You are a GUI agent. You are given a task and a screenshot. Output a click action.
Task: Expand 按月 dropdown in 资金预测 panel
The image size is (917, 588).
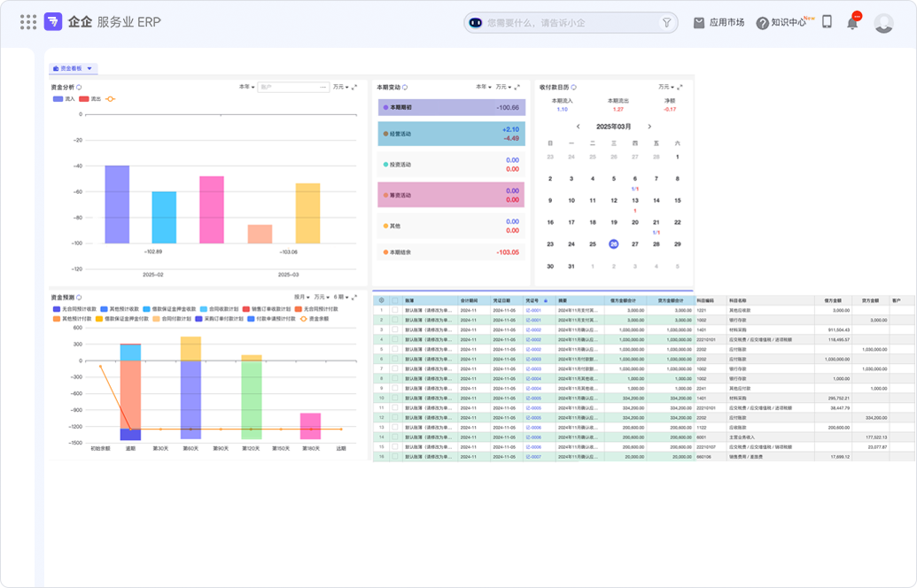pyautogui.click(x=301, y=297)
